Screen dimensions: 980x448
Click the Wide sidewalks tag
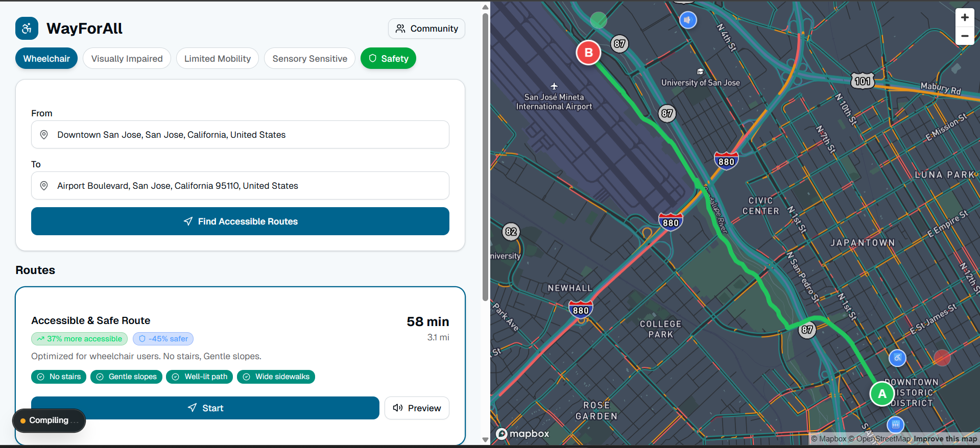click(x=276, y=377)
